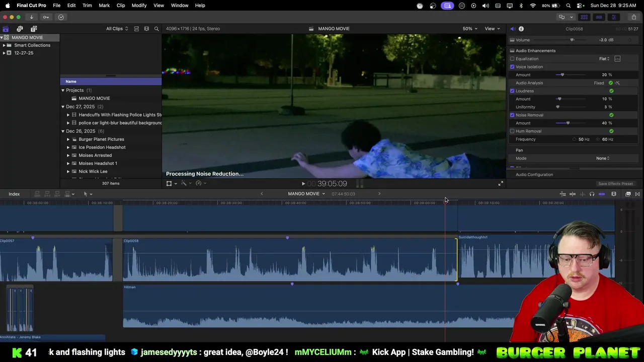The image size is (644, 362).
Task: Select the MANGO MOVIE project in browser
Action: [x=94, y=99]
